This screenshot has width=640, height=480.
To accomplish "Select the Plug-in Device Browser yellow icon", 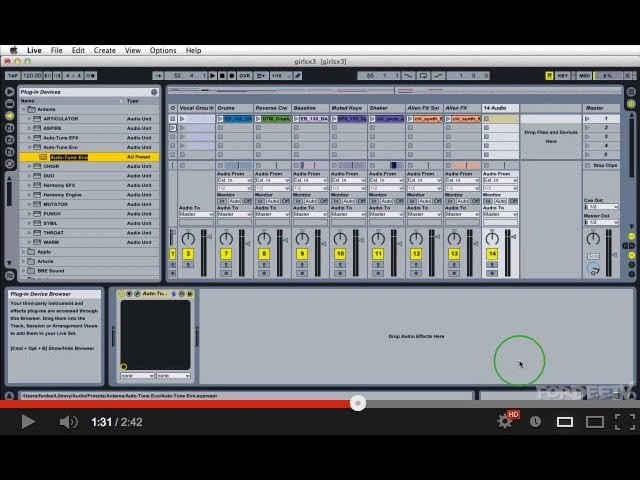I will (x=10, y=116).
